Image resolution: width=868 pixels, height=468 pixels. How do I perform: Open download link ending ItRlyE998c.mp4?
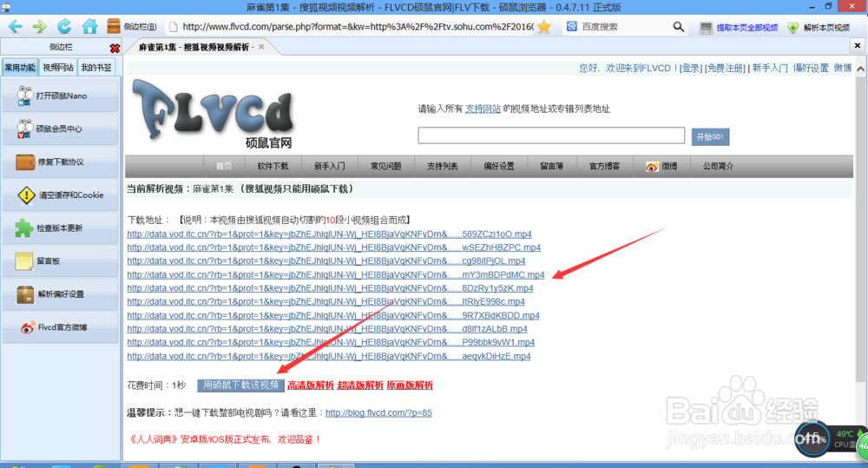[x=325, y=302]
